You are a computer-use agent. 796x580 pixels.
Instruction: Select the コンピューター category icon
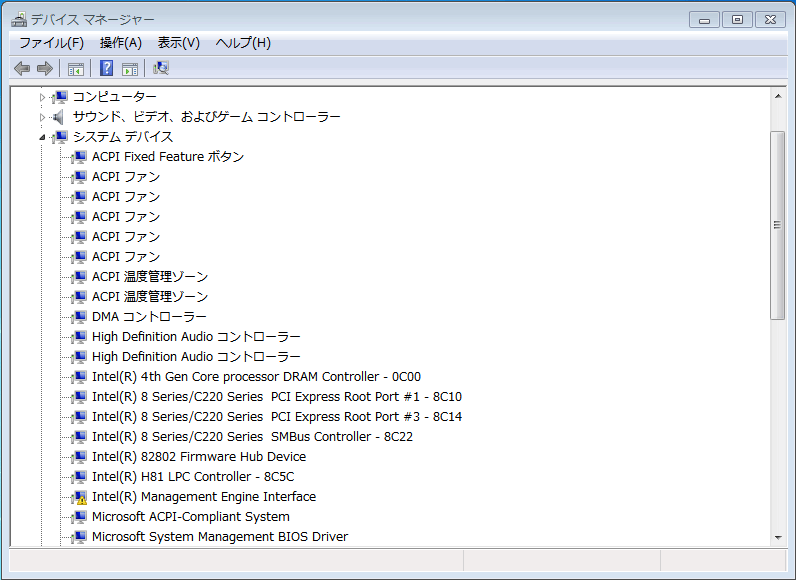click(x=60, y=96)
